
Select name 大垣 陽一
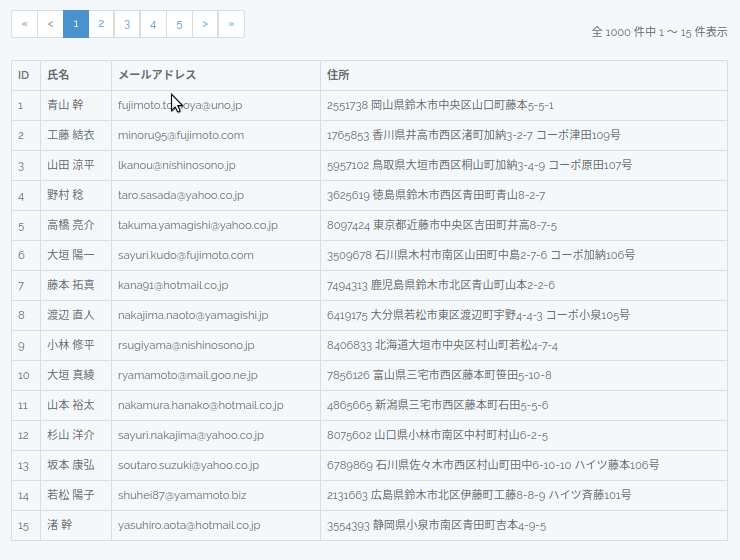click(71, 255)
